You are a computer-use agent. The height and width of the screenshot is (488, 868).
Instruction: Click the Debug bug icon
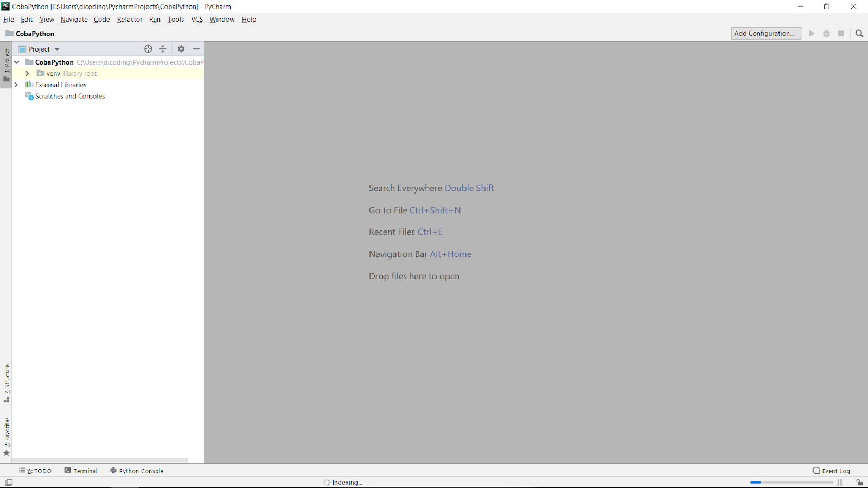826,34
